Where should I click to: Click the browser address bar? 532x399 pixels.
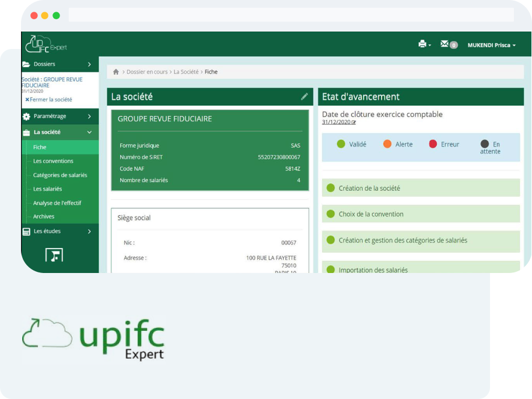[291, 15]
